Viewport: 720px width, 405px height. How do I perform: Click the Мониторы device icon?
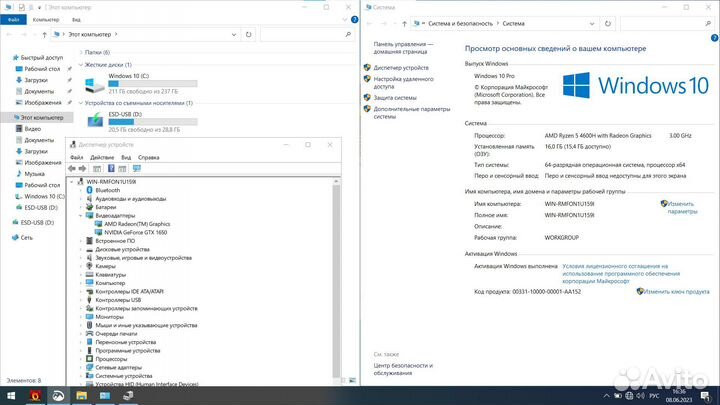[x=90, y=317]
